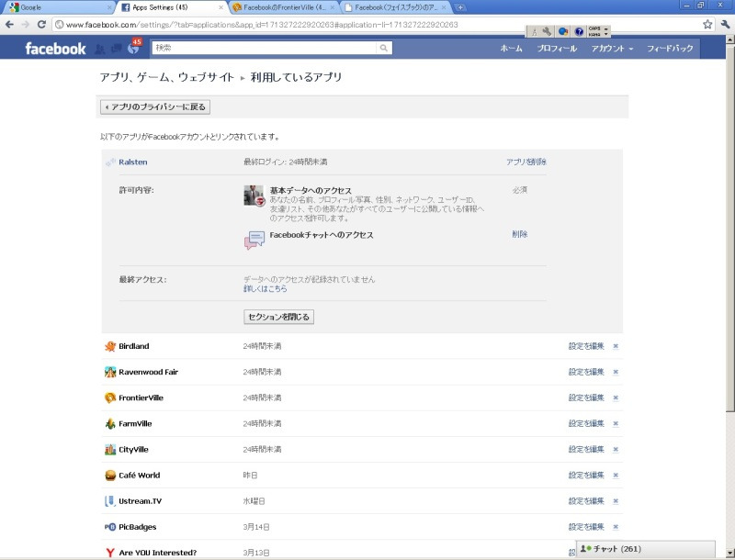Open friend requests icon in header
This screenshot has height=560, width=735.
click(x=100, y=49)
